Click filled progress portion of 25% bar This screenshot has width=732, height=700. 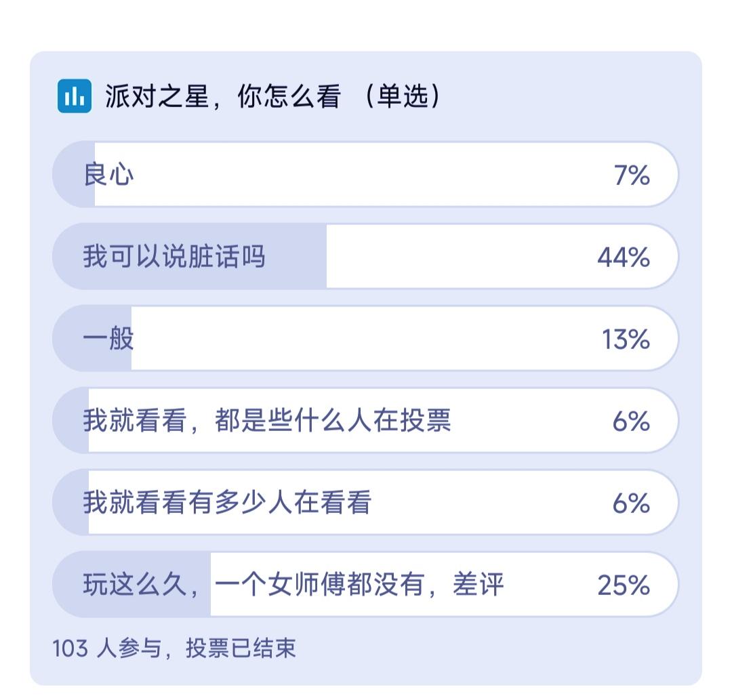[x=131, y=584]
